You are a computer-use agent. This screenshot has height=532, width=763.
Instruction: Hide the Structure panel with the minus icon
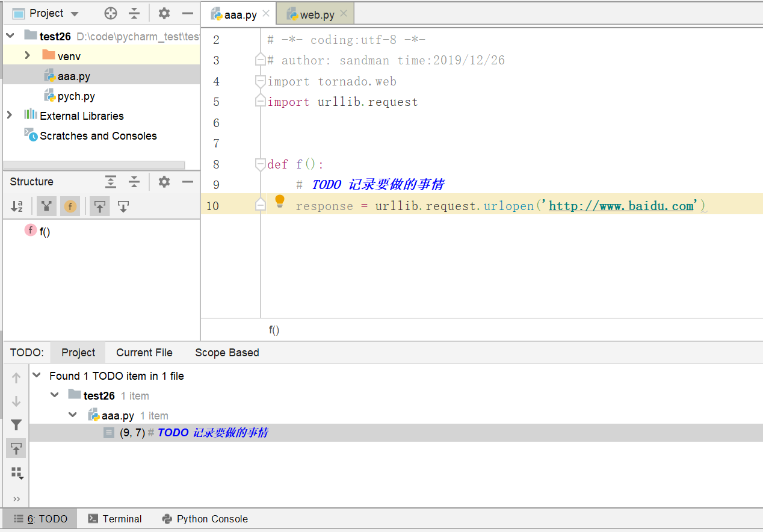(x=188, y=182)
